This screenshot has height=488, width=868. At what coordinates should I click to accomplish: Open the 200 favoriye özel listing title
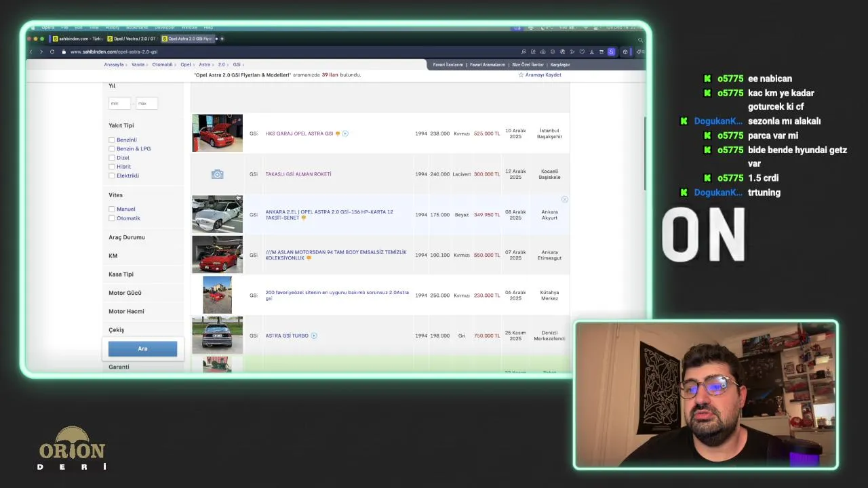pos(337,296)
